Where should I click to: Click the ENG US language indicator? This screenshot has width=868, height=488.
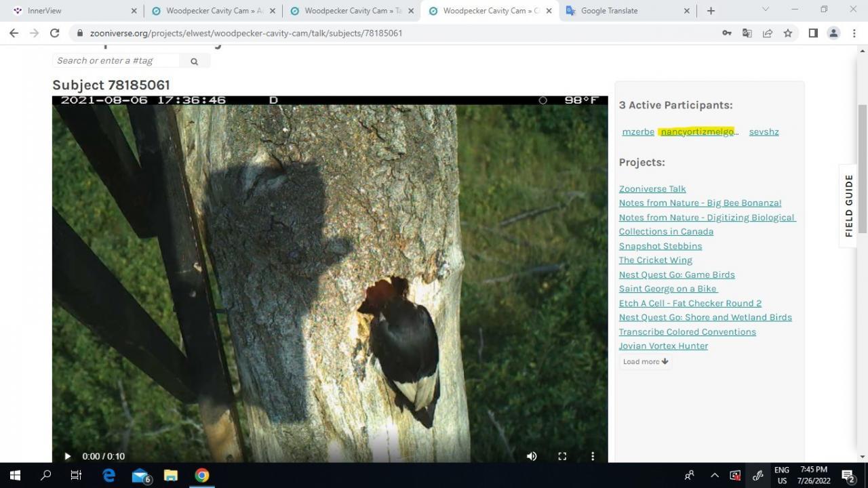pyautogui.click(x=781, y=475)
